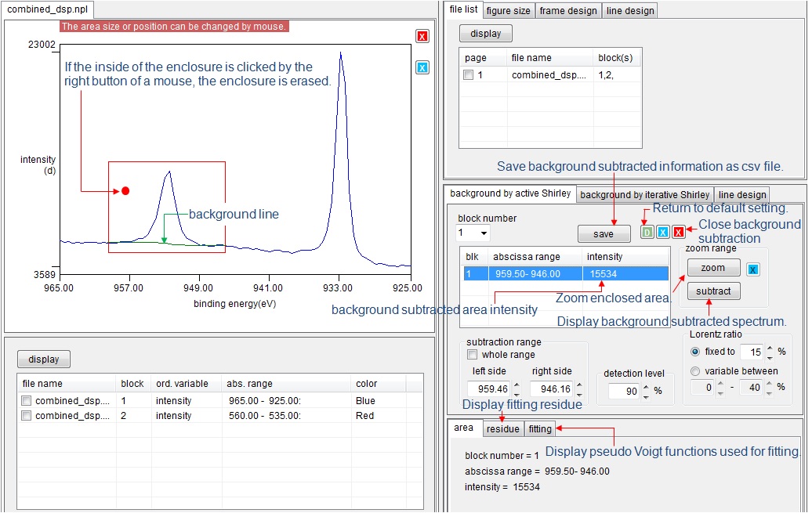Click the subtract button
The height and width of the screenshot is (513, 812).
coord(713,291)
